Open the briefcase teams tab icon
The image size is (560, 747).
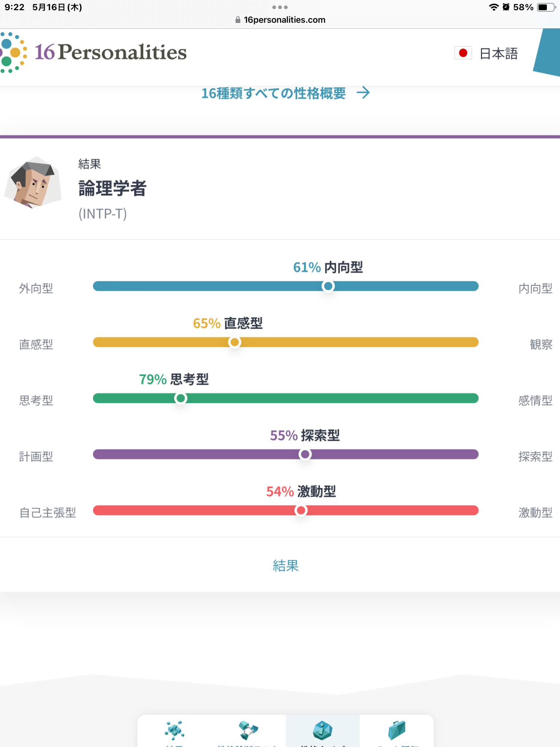pos(397,731)
